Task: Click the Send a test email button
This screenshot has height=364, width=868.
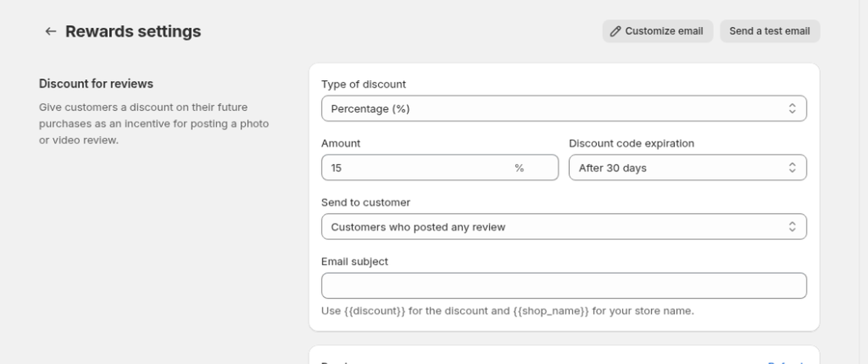Action: point(770,31)
